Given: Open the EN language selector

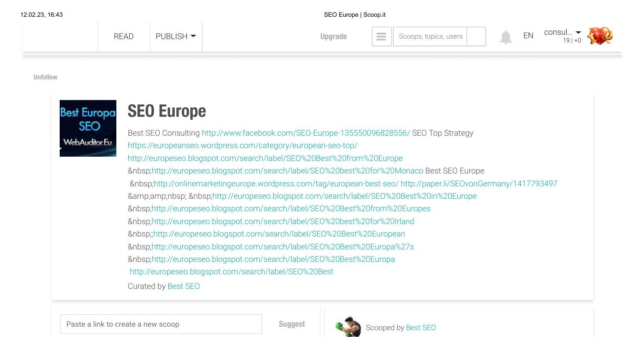Looking at the screenshot, I should 528,36.
